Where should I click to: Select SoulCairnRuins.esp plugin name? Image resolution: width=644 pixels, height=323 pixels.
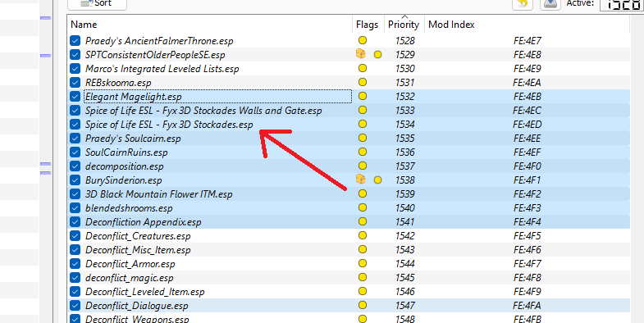pos(126,152)
